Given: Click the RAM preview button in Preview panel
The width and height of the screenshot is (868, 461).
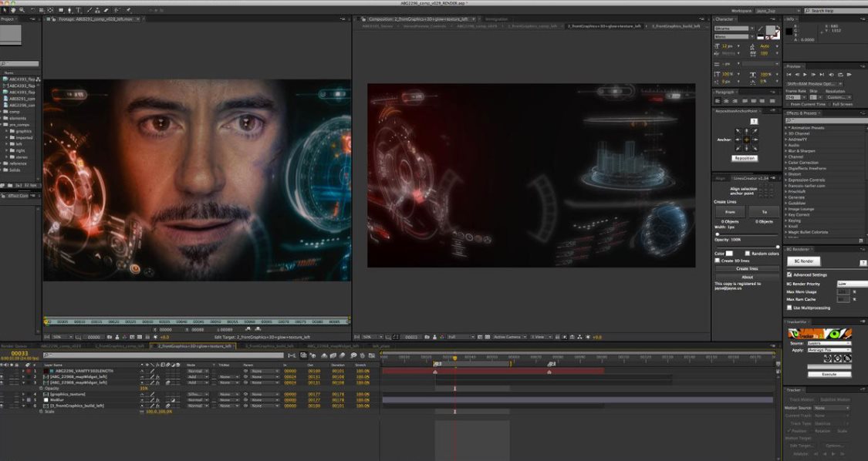Looking at the screenshot, I should (849, 75).
